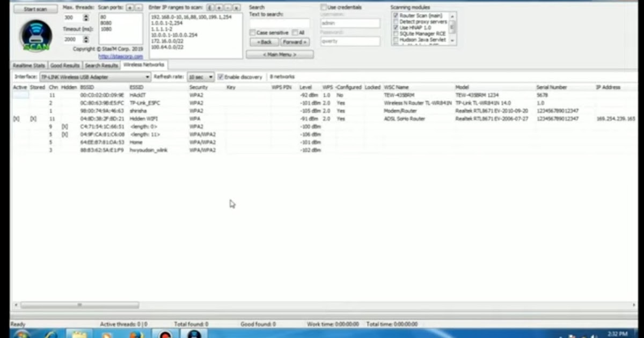
Task: Sort by the Serial Number column header
Action: click(565, 87)
